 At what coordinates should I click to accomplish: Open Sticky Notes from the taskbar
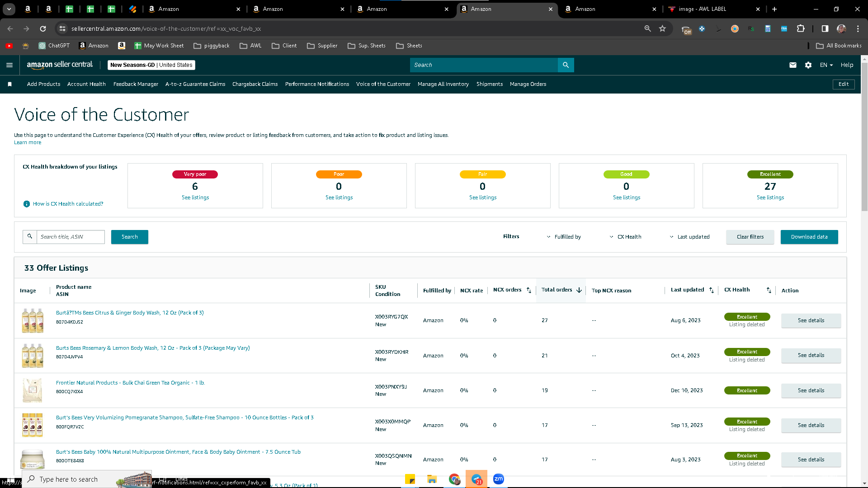[410, 479]
